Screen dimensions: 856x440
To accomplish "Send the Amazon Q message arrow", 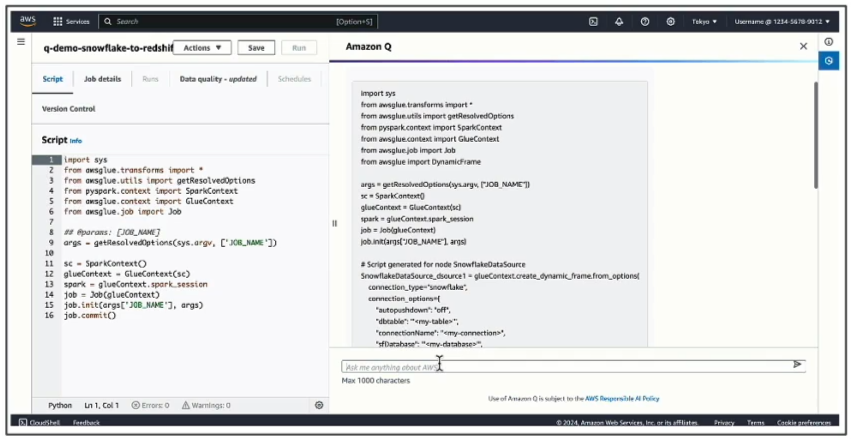I will (x=797, y=364).
